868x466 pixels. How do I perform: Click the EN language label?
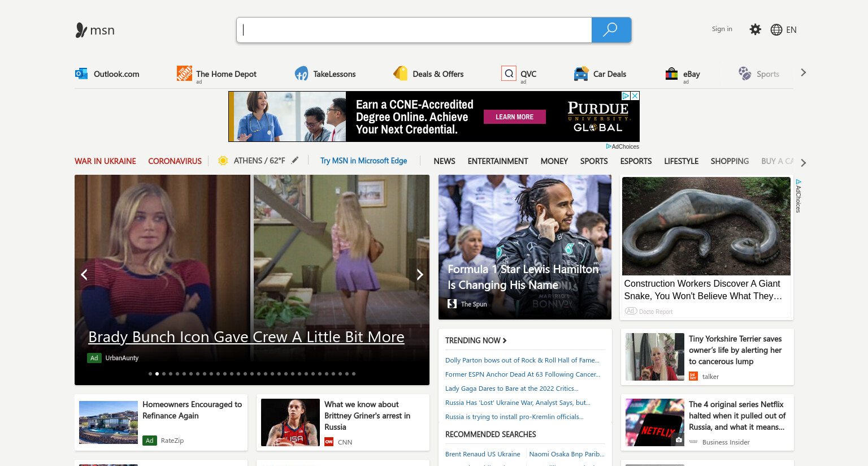click(x=791, y=30)
